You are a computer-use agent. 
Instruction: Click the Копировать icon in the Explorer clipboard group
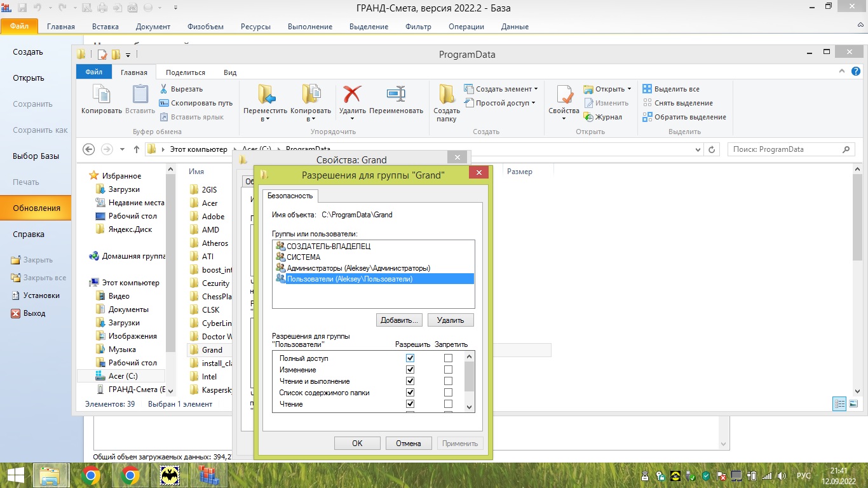tap(102, 94)
